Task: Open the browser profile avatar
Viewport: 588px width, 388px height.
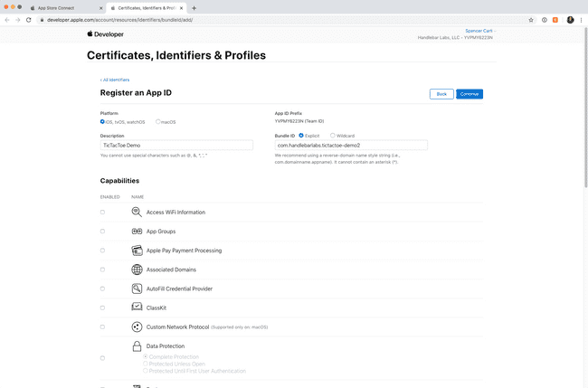Action: pyautogui.click(x=571, y=20)
